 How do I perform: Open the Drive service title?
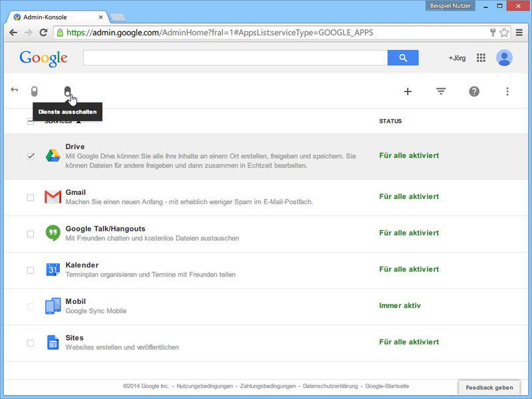tap(75, 146)
